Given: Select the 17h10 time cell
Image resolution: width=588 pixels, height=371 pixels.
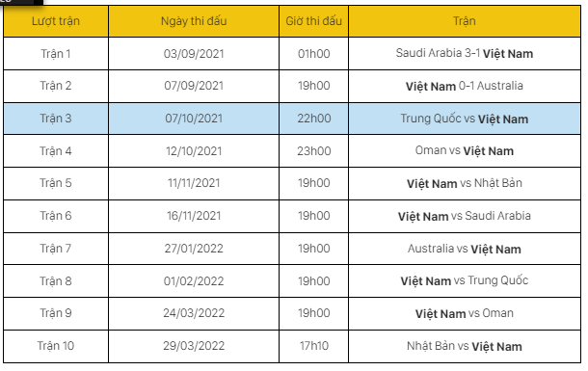Looking at the screenshot, I should coord(314,346).
